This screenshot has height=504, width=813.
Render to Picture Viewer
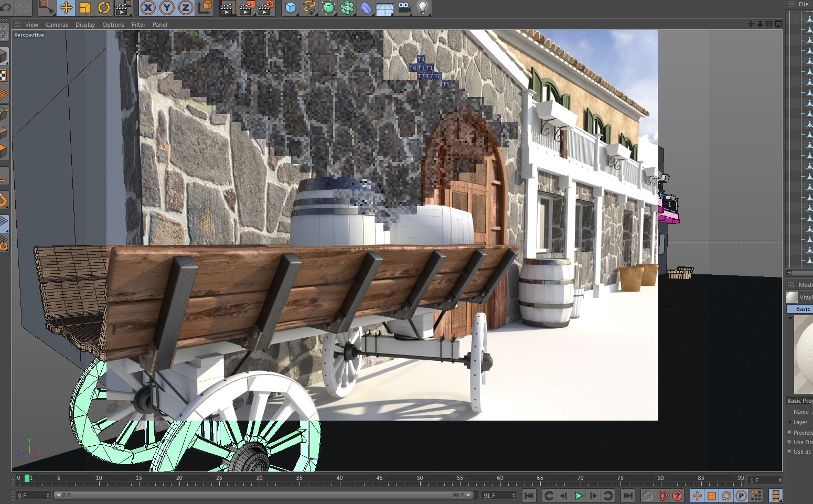click(247, 7)
